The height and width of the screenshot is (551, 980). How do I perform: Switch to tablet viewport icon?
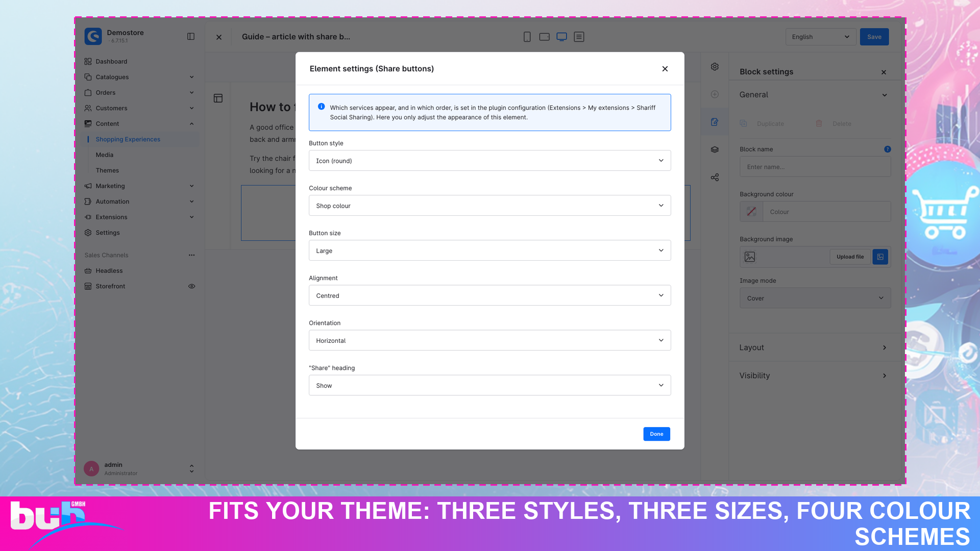(544, 37)
